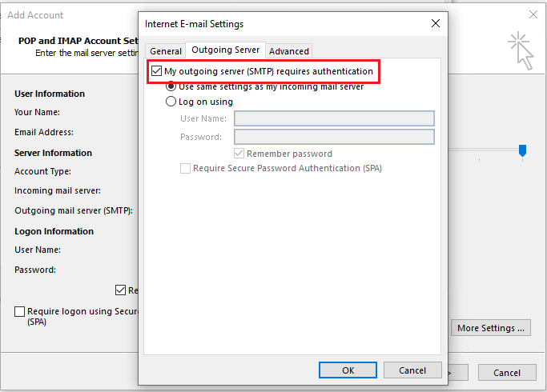Open the Advanced tab
The image size is (547, 392).
[288, 51]
